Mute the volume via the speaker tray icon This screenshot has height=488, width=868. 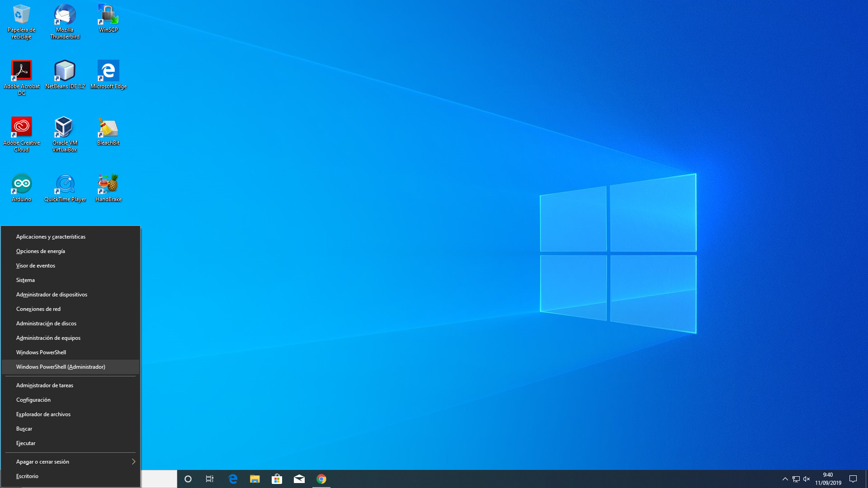pos(807,479)
